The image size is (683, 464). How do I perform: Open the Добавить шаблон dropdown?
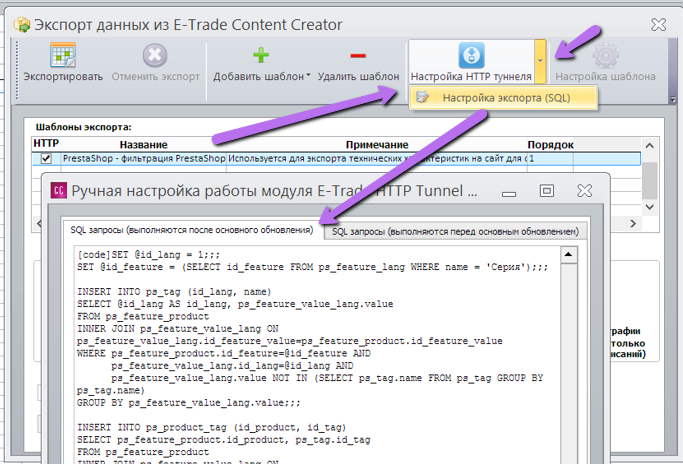click(308, 75)
